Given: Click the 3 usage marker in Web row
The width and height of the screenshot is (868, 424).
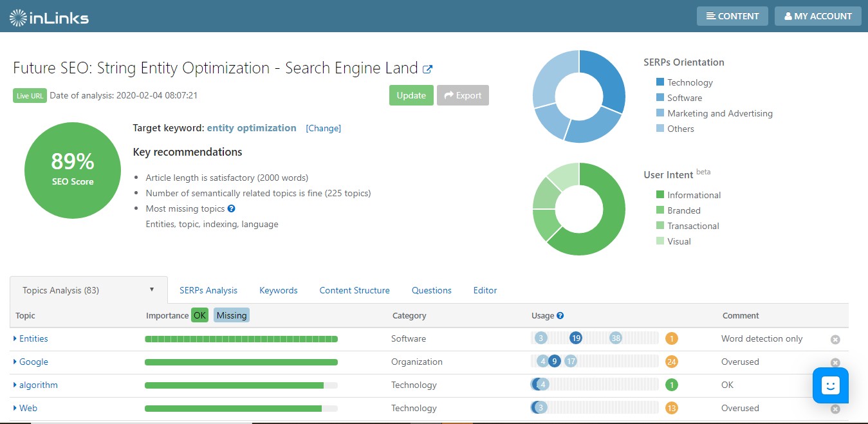Looking at the screenshot, I should (x=541, y=407).
